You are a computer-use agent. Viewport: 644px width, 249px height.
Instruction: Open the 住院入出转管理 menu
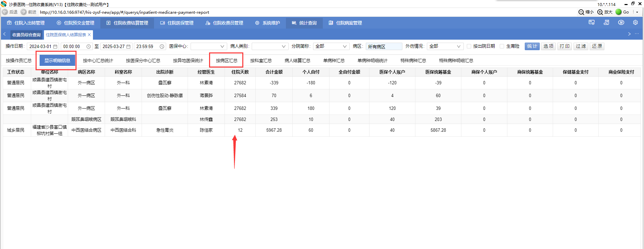[x=26, y=23]
